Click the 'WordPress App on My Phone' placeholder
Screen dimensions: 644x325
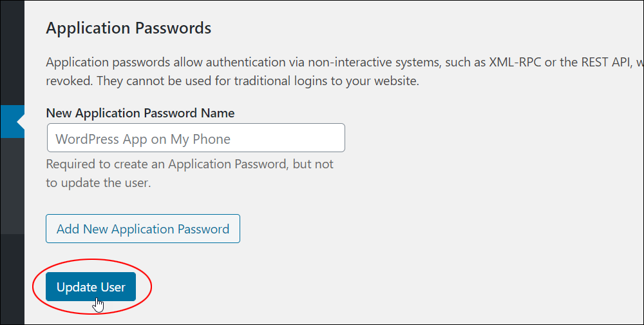pos(143,139)
